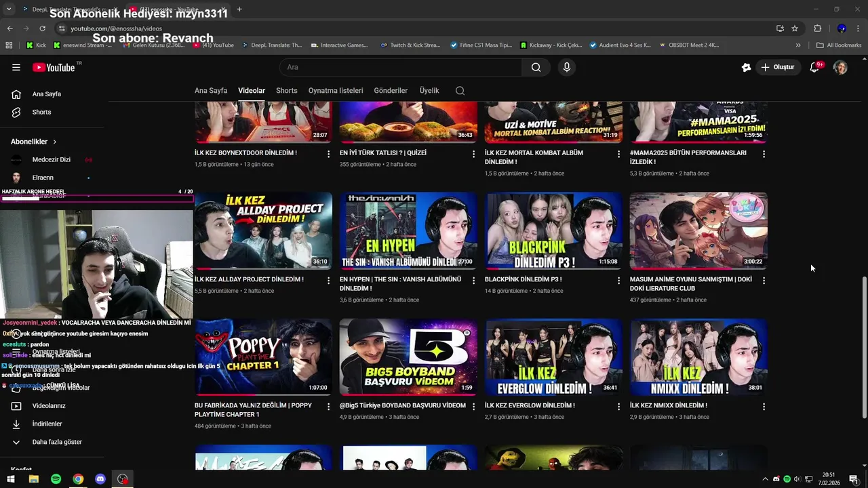Open the account avatar menu

pyautogui.click(x=840, y=67)
